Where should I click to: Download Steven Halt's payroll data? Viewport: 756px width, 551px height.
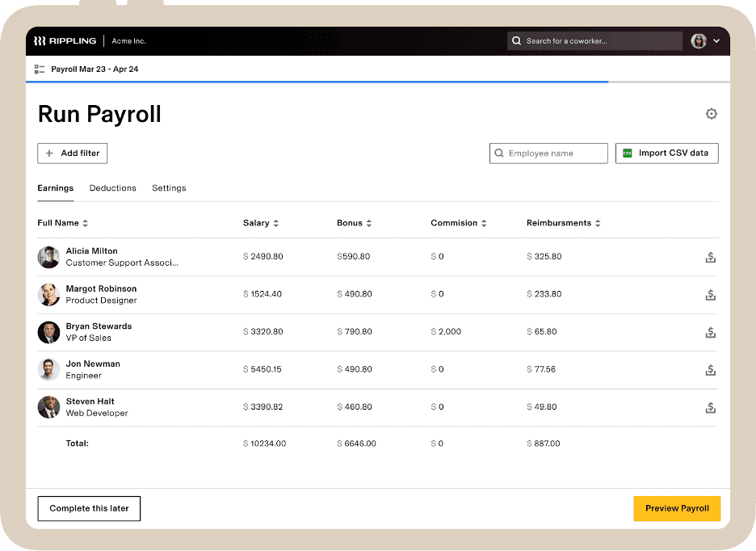coord(710,407)
